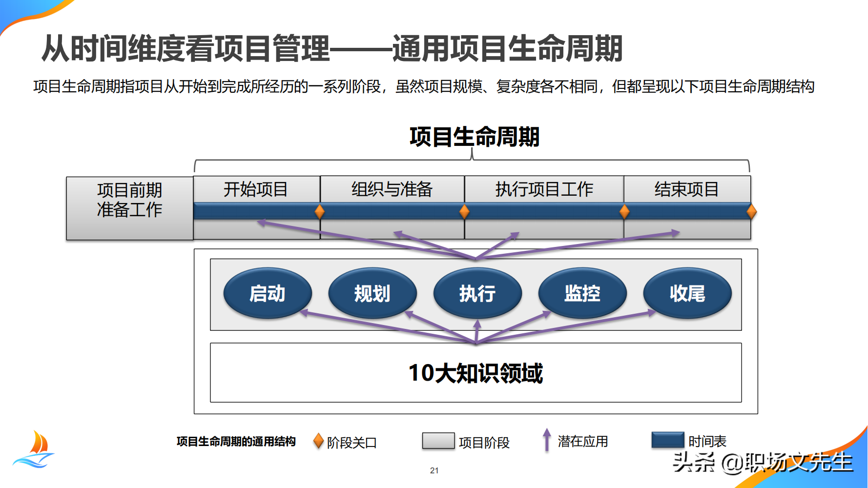868x488 pixels.
Task: Click the purple 潜在应用 arrow in legend
Action: pos(546,440)
